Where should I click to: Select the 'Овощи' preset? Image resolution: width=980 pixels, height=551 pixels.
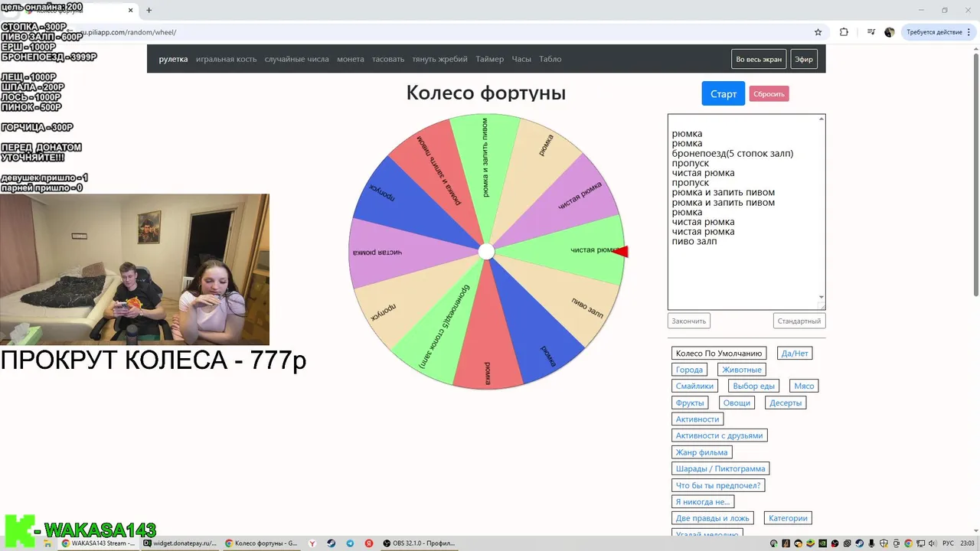(x=737, y=403)
